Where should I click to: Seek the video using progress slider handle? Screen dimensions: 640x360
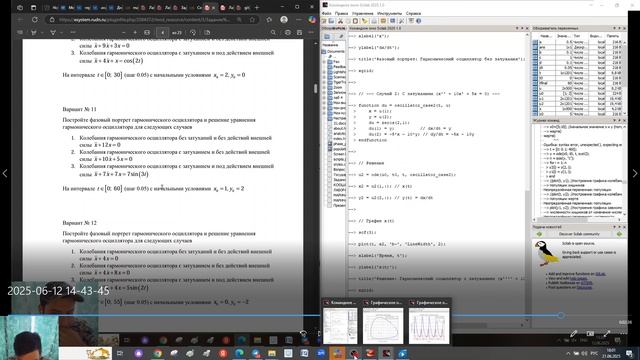tap(561, 315)
